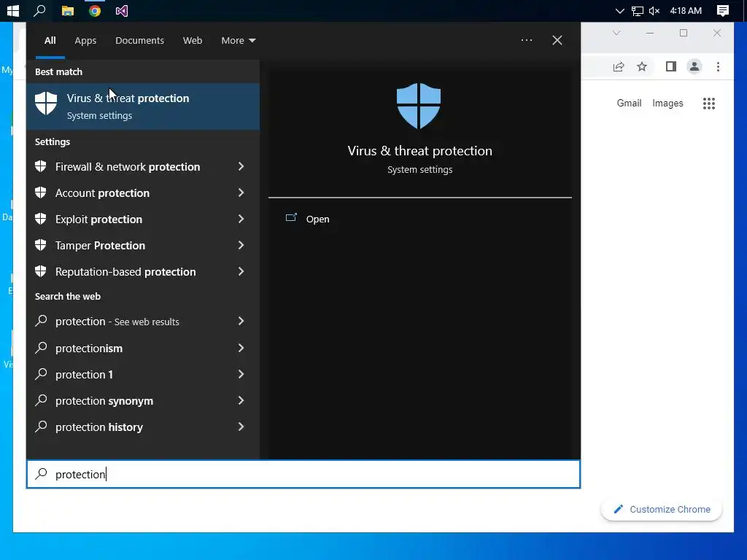
Task: Expand 'protection 1' suggestion chevron
Action: [x=241, y=374]
